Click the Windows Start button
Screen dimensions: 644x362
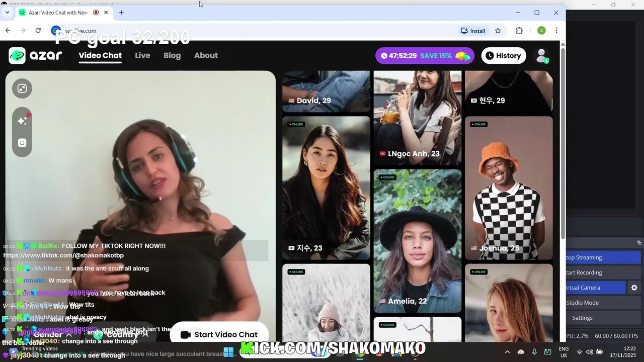pos(228,351)
